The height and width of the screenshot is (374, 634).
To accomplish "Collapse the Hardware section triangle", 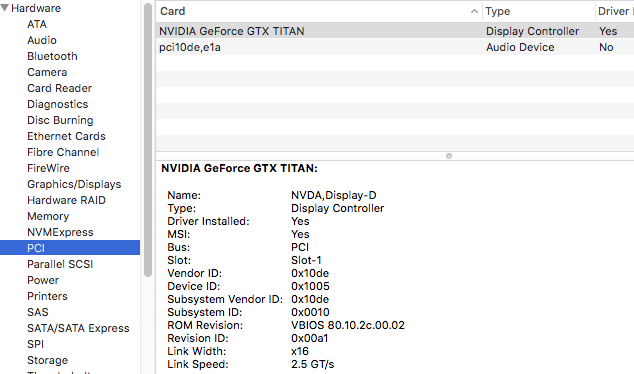I will (5, 8).
